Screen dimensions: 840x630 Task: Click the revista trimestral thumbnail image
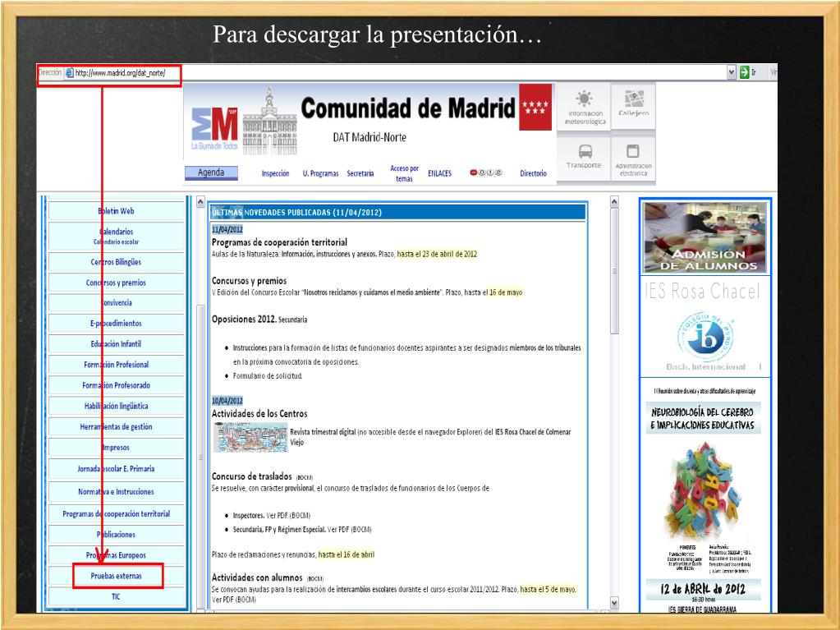point(250,437)
